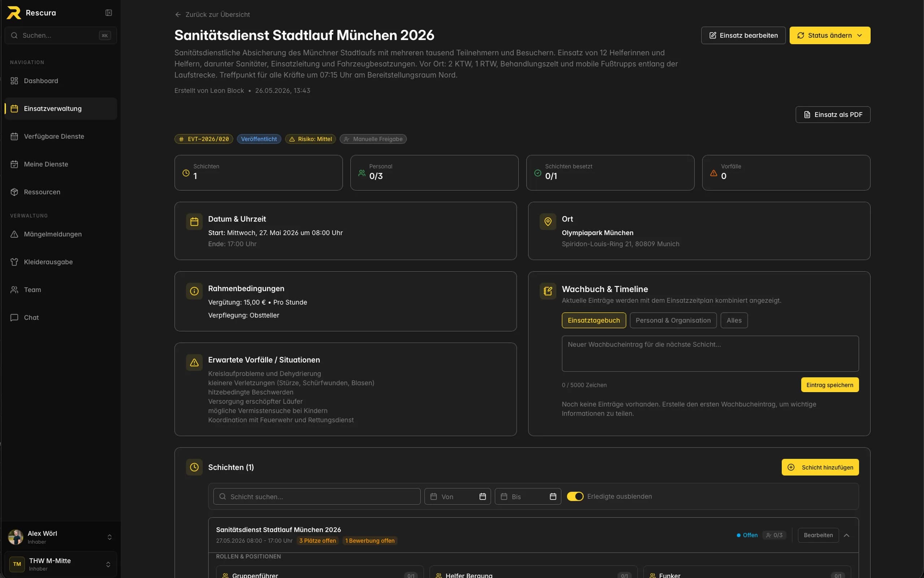Select the Einsatztagebuch tab
This screenshot has height=578, width=924.
point(594,320)
